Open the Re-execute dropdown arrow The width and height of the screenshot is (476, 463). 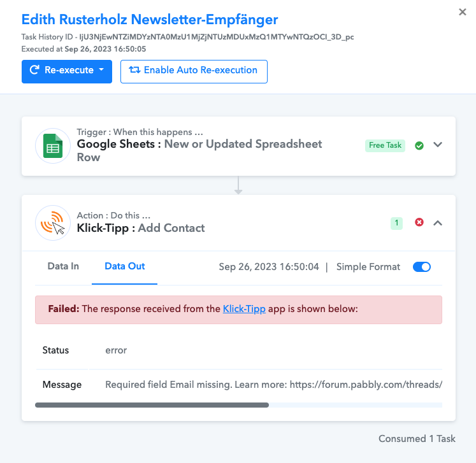pyautogui.click(x=101, y=70)
